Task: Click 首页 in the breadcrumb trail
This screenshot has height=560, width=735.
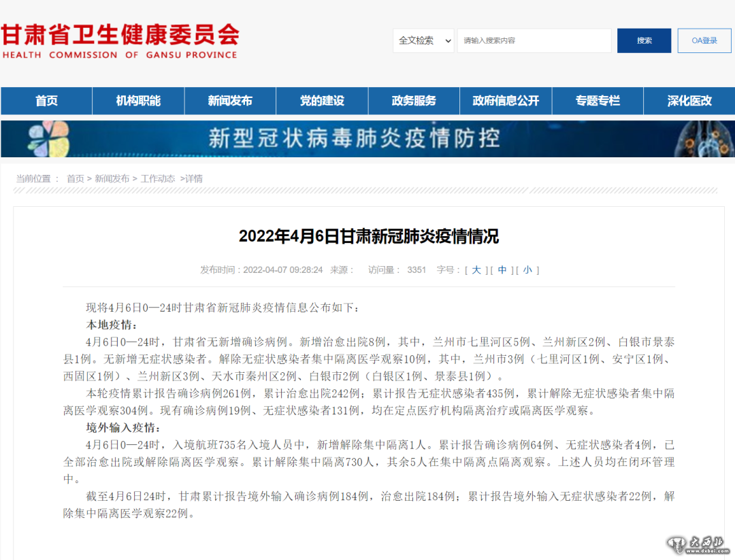Action: (75, 179)
